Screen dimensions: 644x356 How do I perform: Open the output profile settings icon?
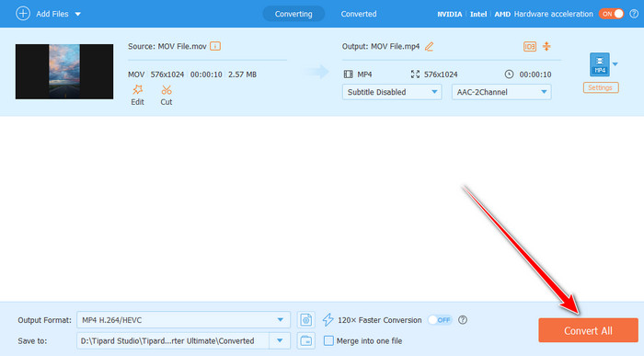tap(305, 320)
